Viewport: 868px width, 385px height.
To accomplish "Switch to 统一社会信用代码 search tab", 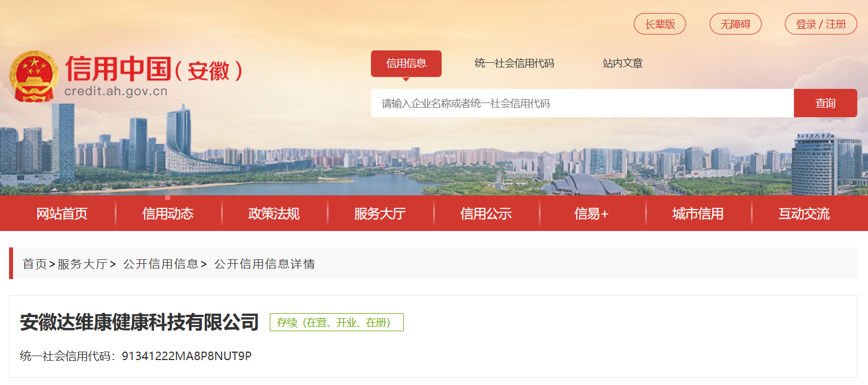I will click(514, 63).
